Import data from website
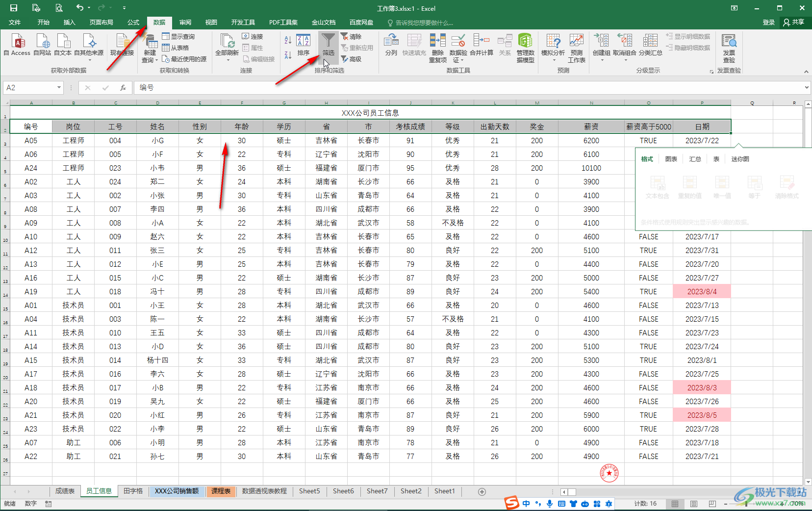812x511 pixels. tap(42, 45)
